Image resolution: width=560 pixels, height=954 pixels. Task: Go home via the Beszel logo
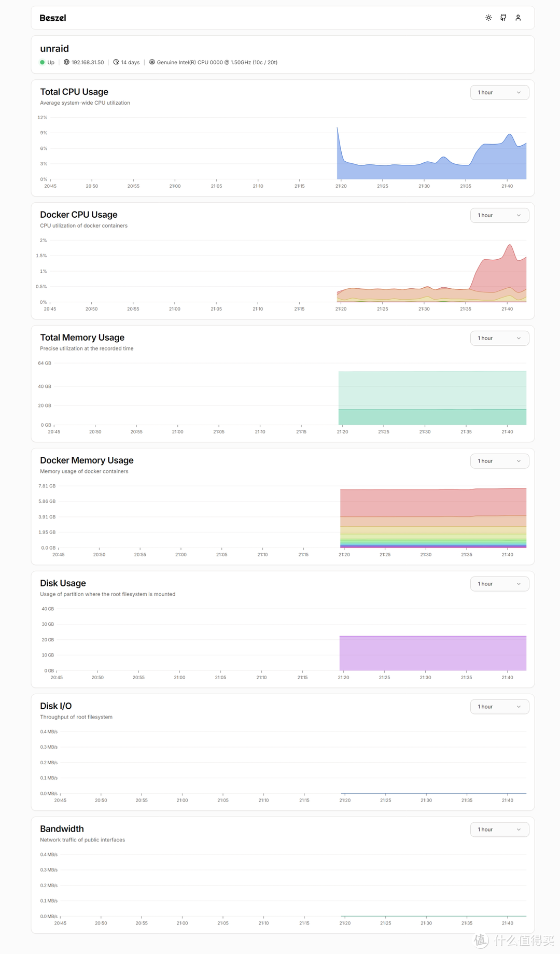(x=53, y=18)
